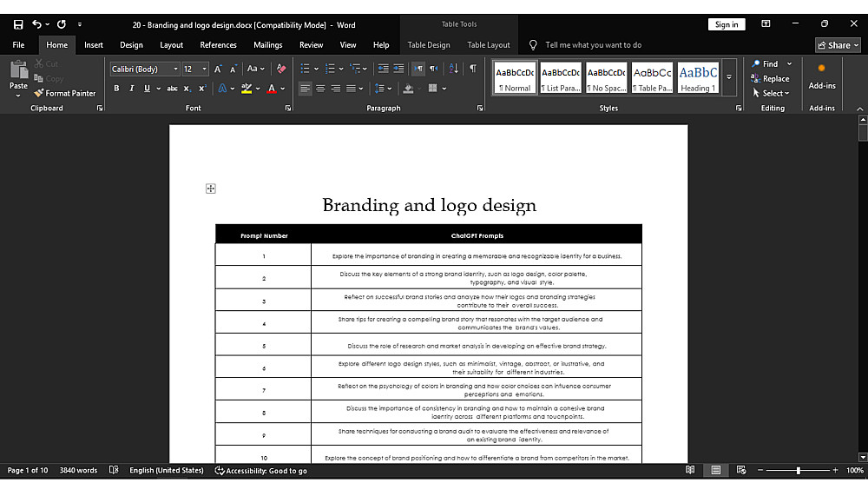
Task: Click Replace in Editing group
Action: point(770,79)
